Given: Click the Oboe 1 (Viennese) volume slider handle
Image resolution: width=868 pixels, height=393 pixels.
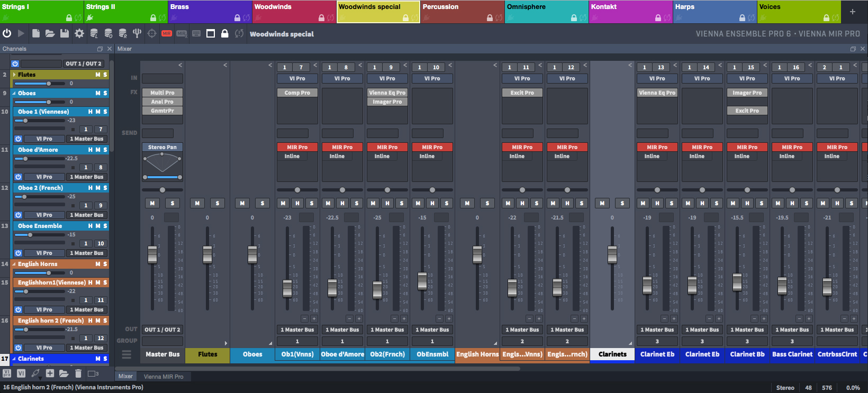Looking at the screenshot, I should [x=25, y=121].
